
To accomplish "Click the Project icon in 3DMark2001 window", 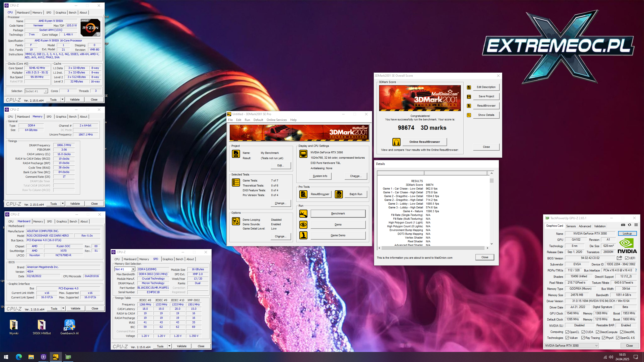I will (x=236, y=154).
